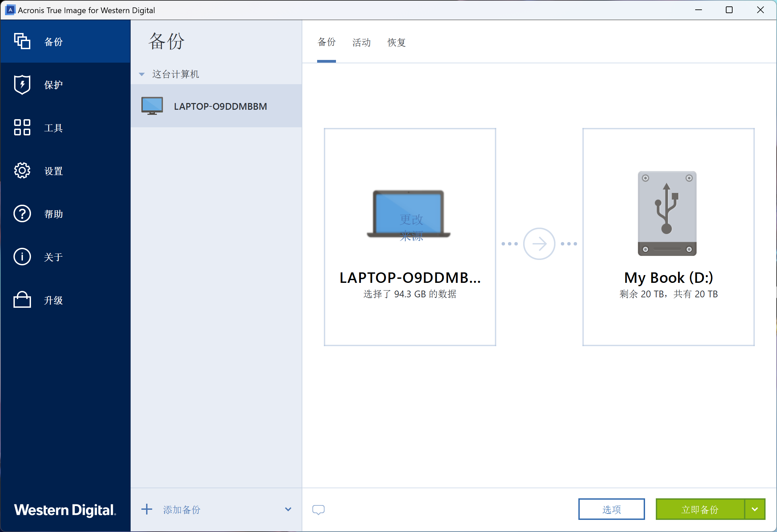Collapse the 这台计算机 group
The image size is (777, 532).
[142, 74]
